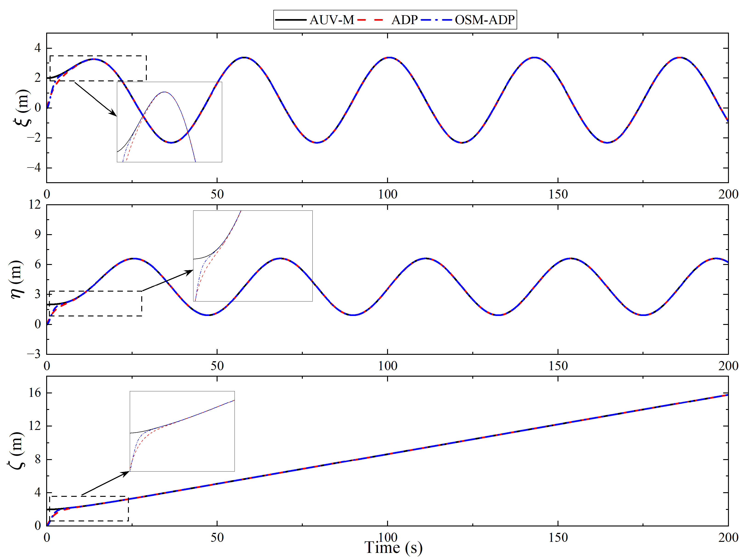This screenshot has width=742, height=560.
Task: Click the black AUV-M legend line sample
Action: click(291, 20)
